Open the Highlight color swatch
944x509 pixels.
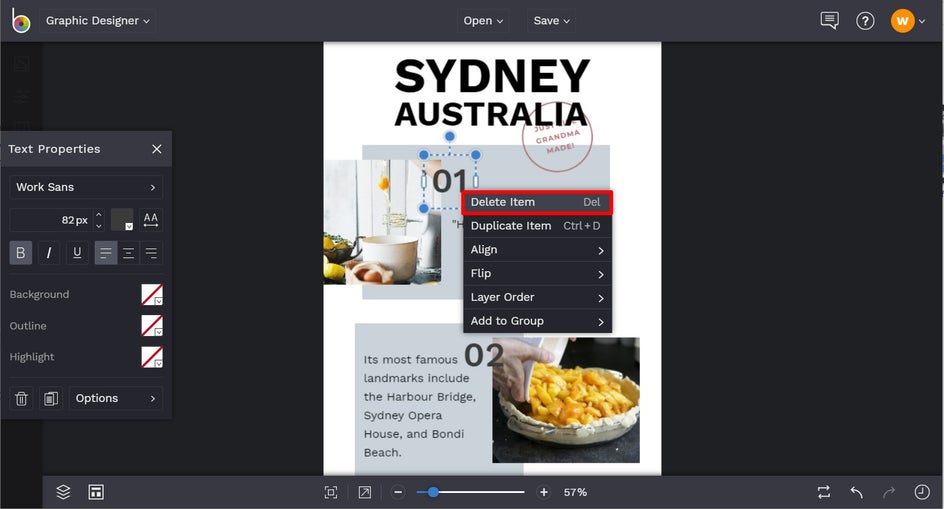[x=152, y=357]
